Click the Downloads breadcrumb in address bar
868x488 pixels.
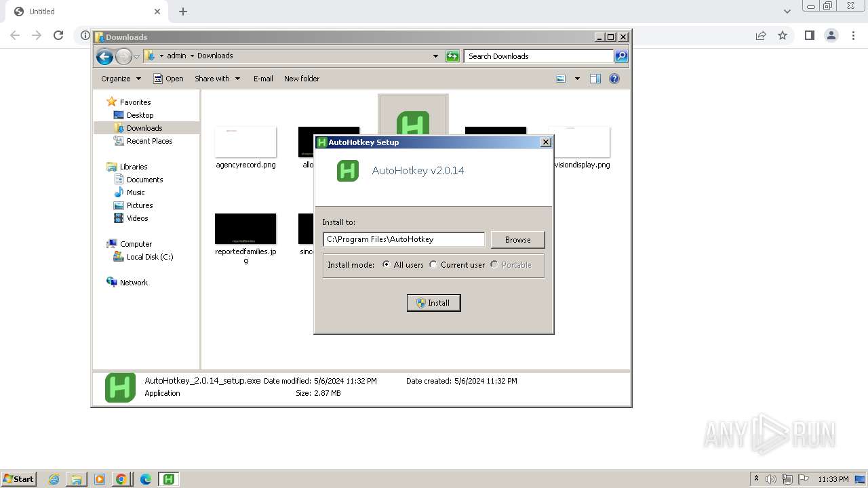(215, 56)
